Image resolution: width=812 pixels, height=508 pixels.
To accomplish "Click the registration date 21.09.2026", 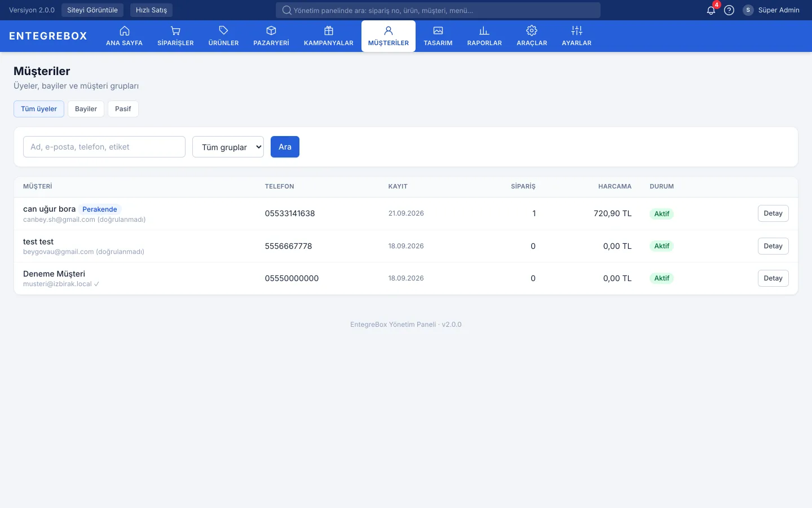I will pos(406,213).
